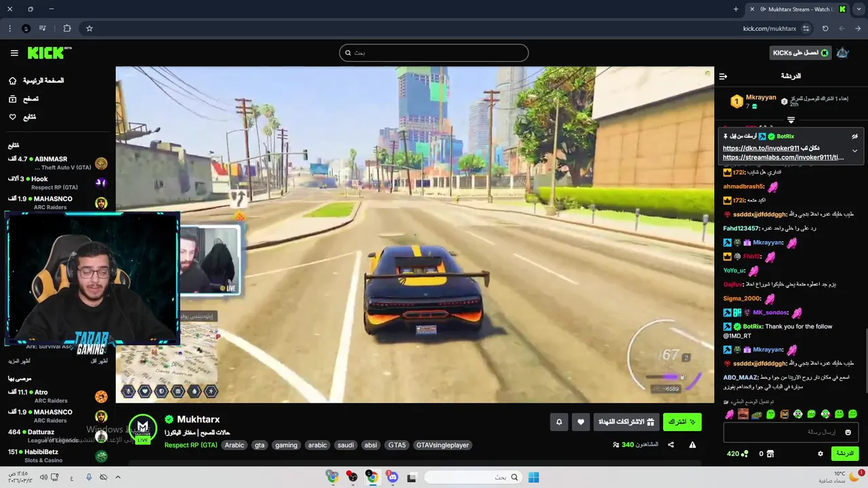The image size is (868, 488).
Task: Open the dkn.to/invoker911 link
Action: (761, 148)
